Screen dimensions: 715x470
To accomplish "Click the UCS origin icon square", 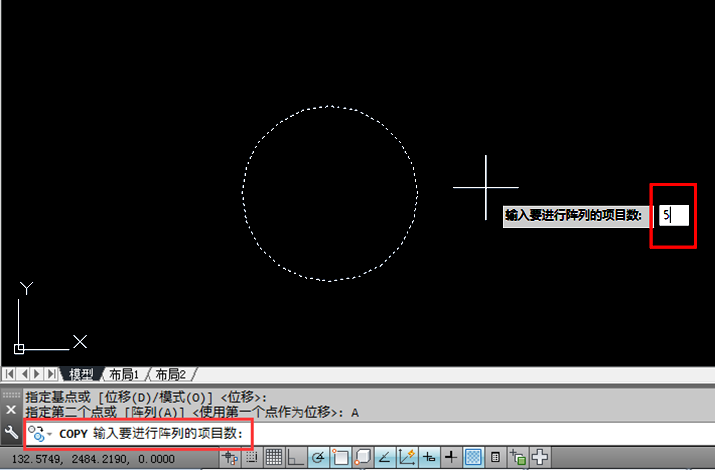I will pos(19,349).
